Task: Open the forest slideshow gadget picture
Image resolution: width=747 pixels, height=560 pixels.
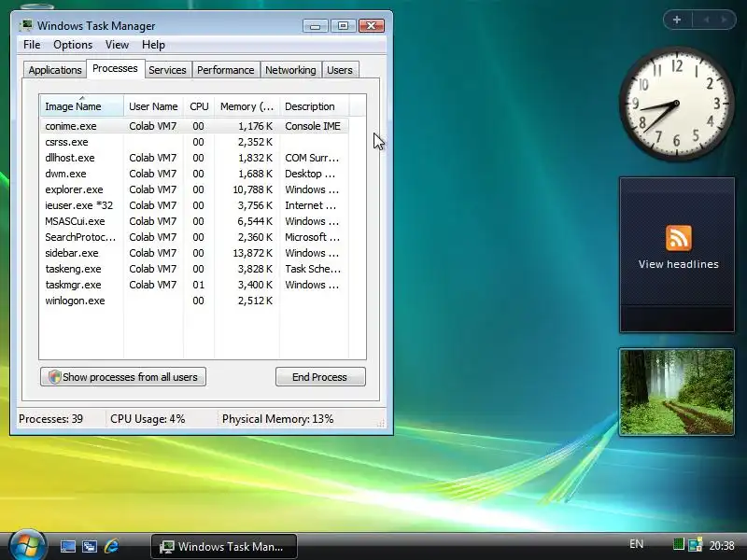Action: pos(677,392)
